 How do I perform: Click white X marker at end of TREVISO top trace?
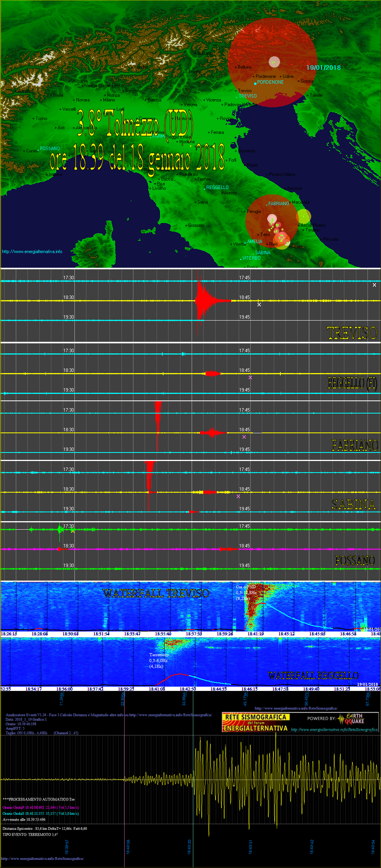click(x=374, y=285)
